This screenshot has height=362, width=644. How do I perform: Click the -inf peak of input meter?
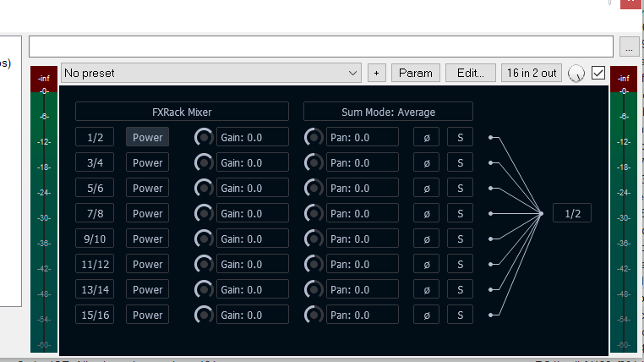tap(44, 78)
